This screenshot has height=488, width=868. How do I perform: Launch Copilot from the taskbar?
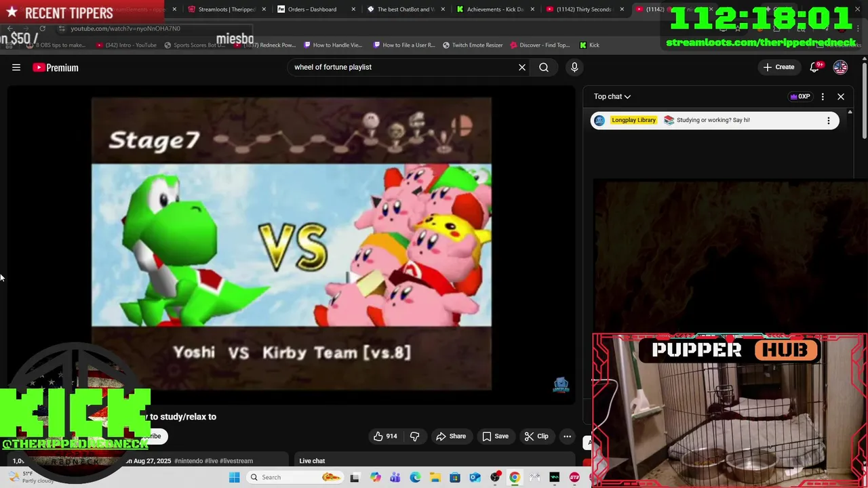click(375, 477)
